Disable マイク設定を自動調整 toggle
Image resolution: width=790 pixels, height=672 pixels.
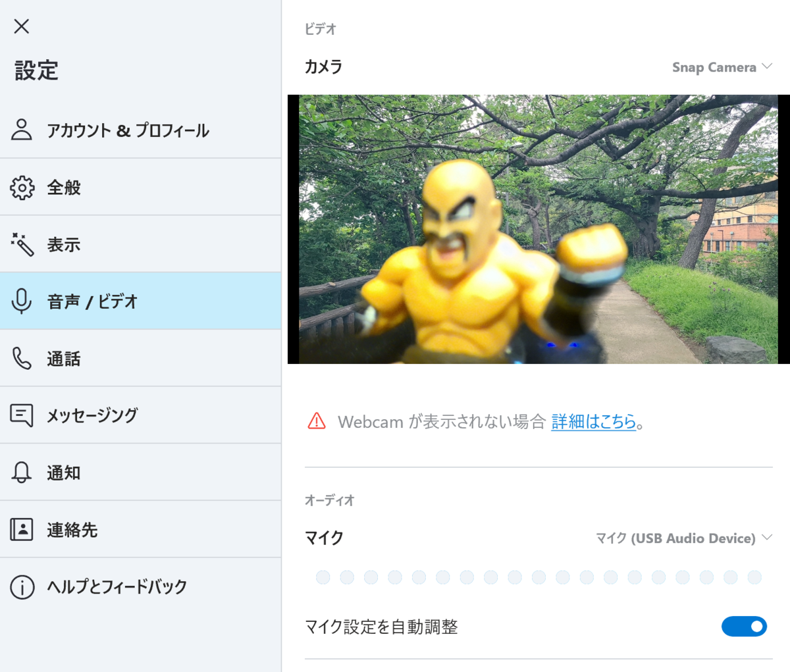pyautogui.click(x=744, y=627)
